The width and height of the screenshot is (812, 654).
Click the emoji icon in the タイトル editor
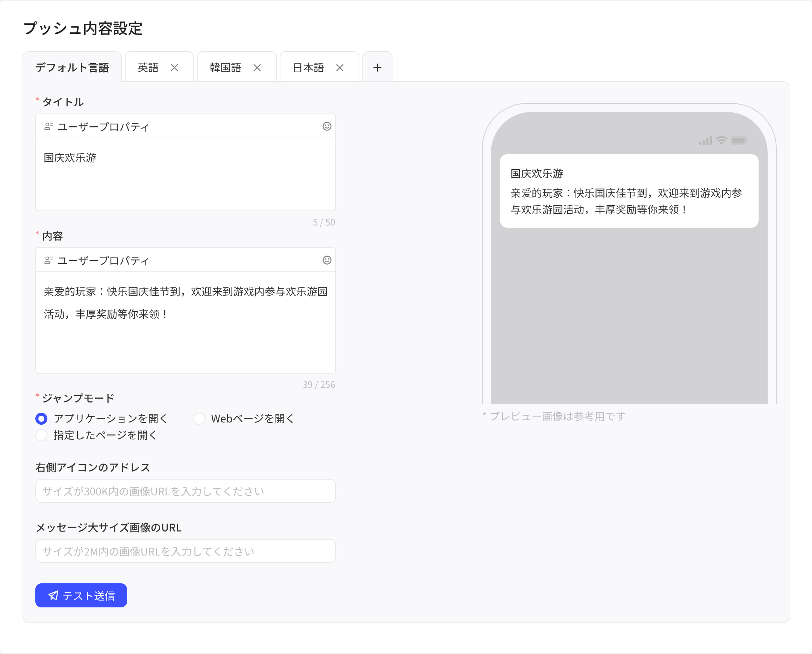[327, 126]
